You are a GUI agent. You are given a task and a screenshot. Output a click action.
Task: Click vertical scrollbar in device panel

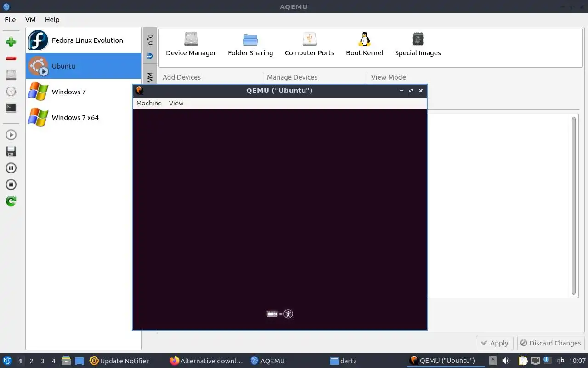[574, 206]
